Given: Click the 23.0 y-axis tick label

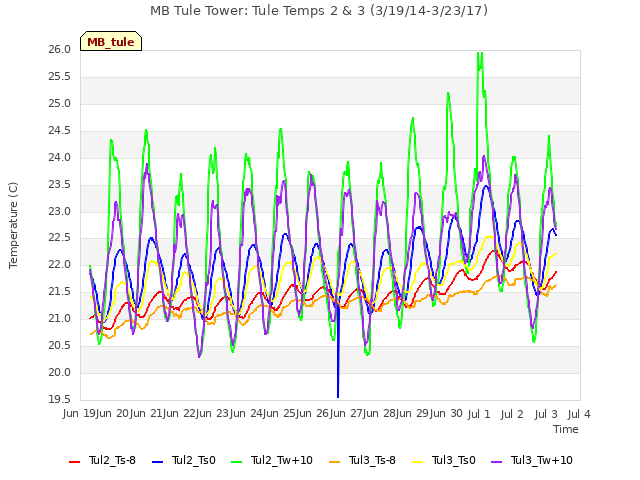Looking at the screenshot, I should click(60, 211).
